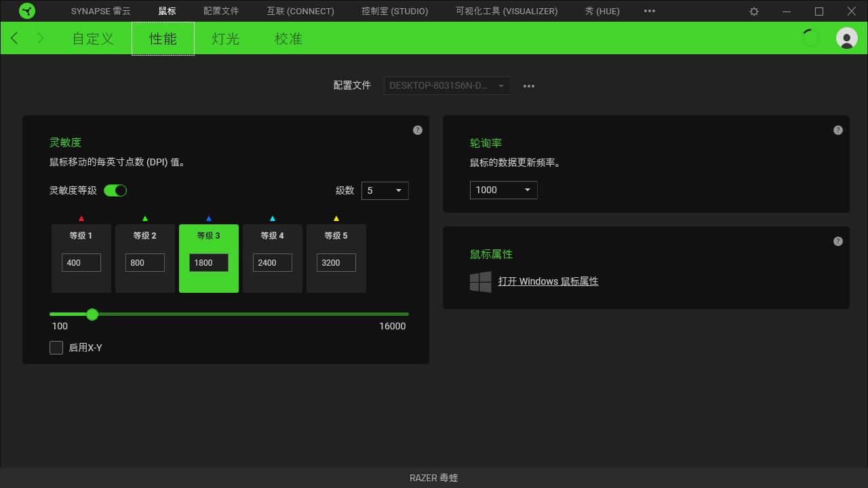
Task: Open Synapse settings via the gear icon
Action: pyautogui.click(x=753, y=11)
